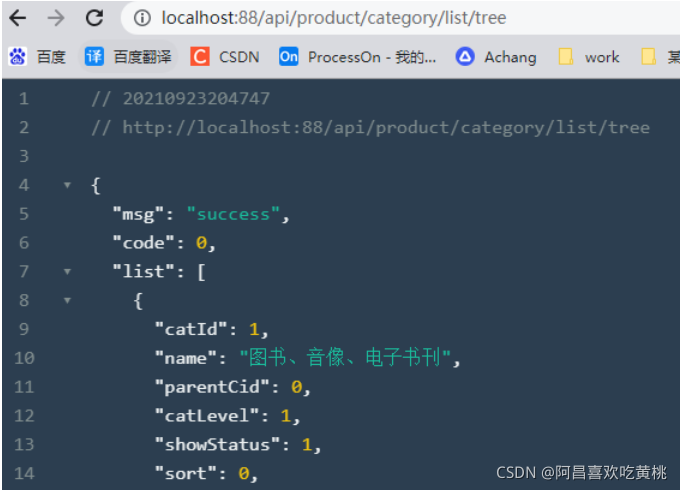The width and height of the screenshot is (683, 490).
Task: Open the CSDN bookmark
Action: [225, 57]
